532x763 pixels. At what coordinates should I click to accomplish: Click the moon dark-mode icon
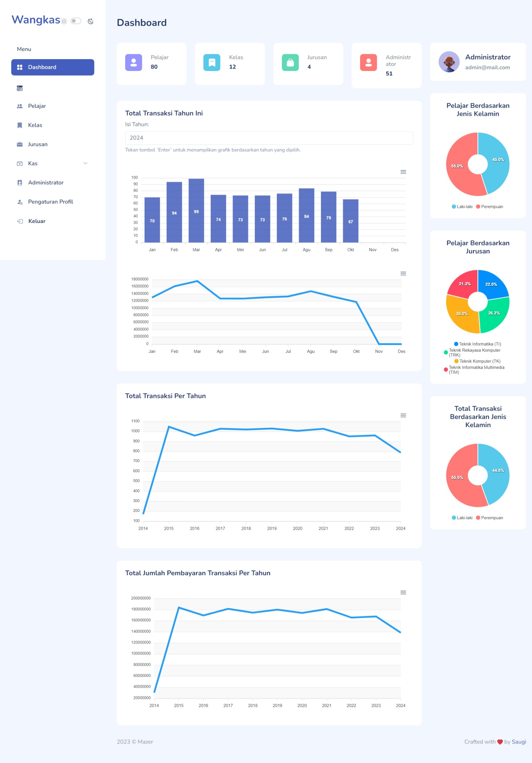pos(90,21)
